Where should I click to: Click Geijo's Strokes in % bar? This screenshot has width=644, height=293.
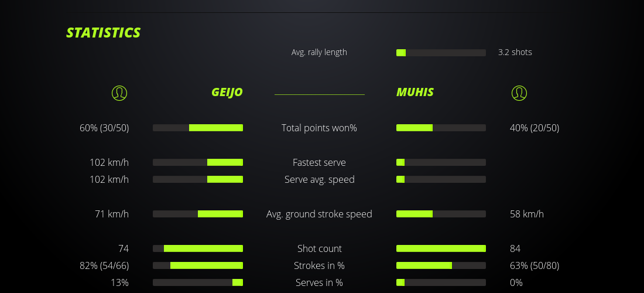[198, 265]
